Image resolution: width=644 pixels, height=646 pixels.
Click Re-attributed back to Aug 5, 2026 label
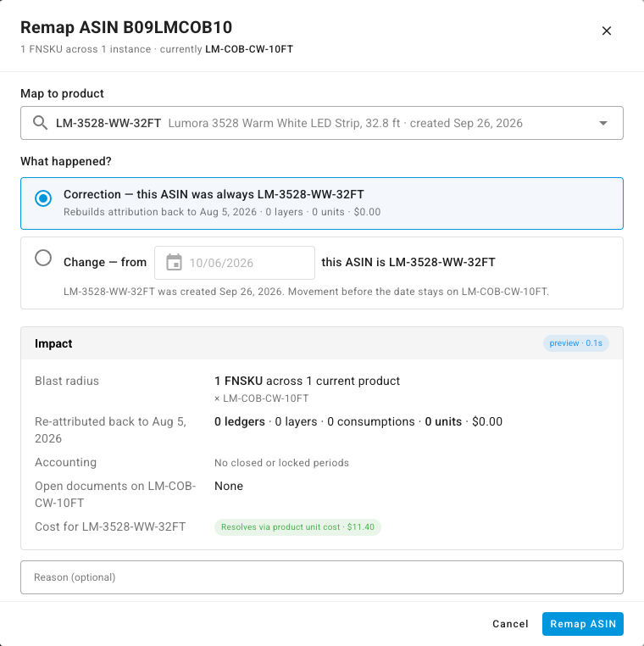tap(110, 430)
